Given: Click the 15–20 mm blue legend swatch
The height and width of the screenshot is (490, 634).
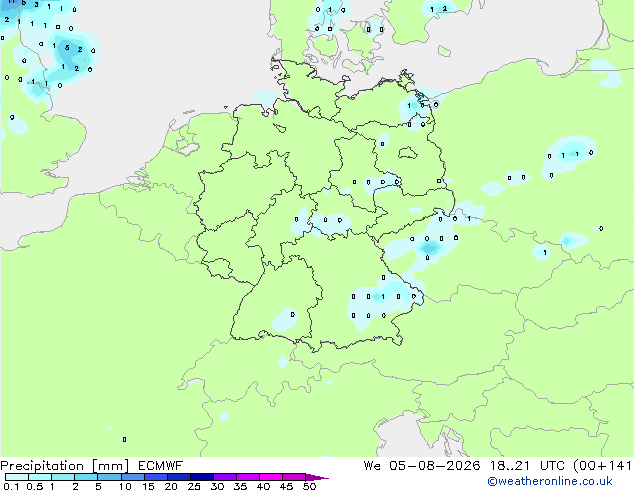Looking at the screenshot, I should pyautogui.click(x=156, y=477).
